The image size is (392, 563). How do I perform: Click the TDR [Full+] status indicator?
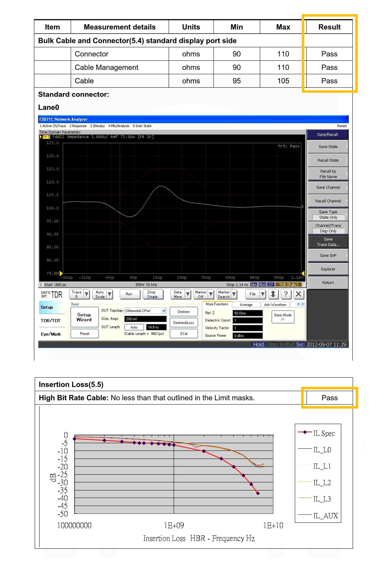[x=288, y=285]
